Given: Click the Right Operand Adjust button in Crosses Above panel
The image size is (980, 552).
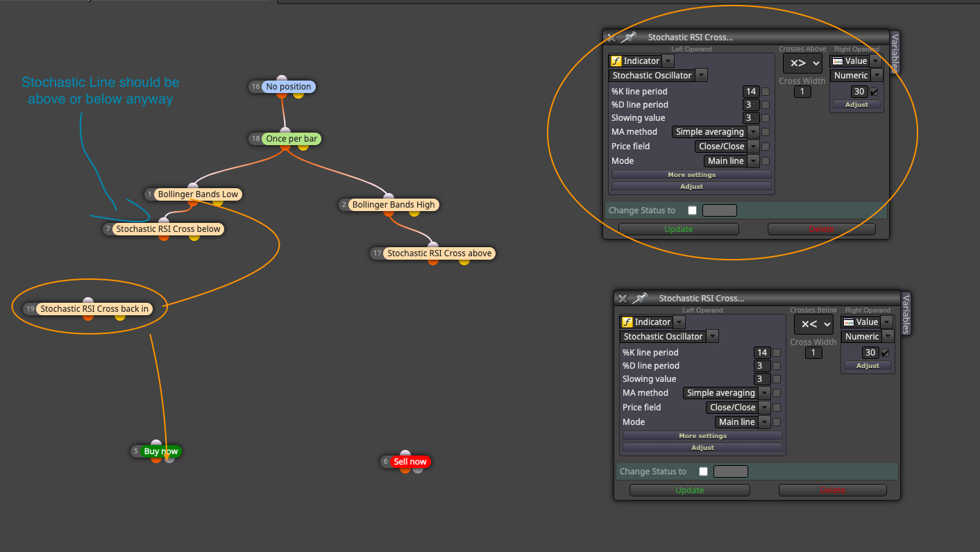Looking at the screenshot, I should click(856, 105).
